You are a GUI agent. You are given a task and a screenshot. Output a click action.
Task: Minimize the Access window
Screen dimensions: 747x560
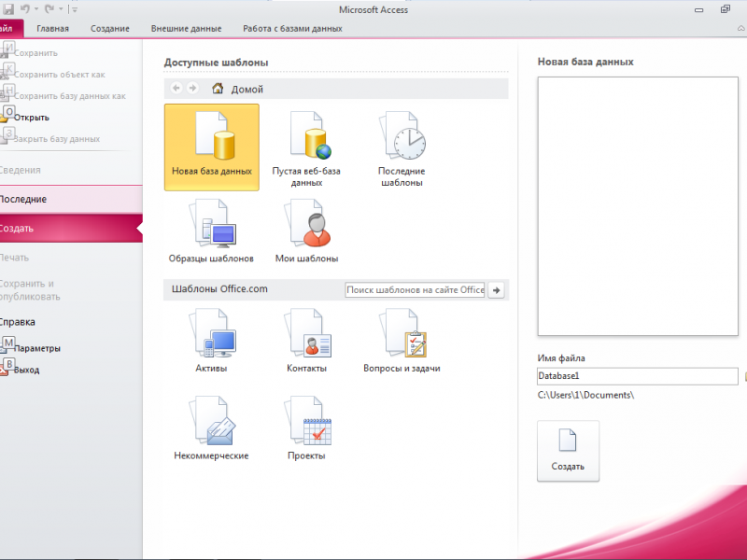698,9
